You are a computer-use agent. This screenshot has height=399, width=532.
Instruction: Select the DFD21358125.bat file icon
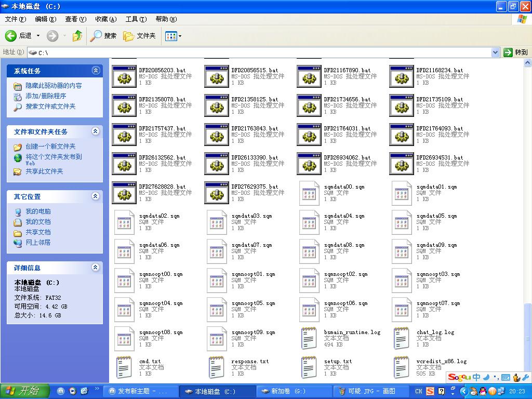click(x=217, y=106)
